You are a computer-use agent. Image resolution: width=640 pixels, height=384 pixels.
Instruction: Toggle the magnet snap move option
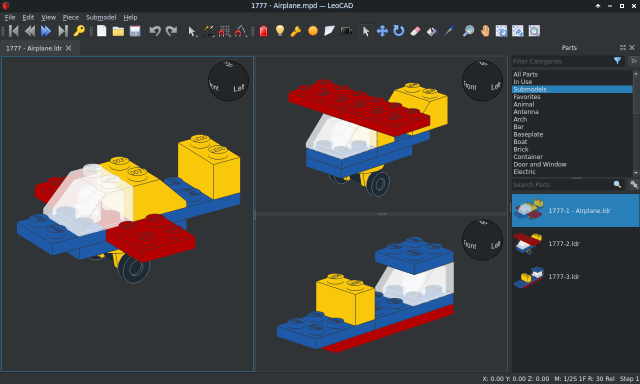(x=224, y=31)
